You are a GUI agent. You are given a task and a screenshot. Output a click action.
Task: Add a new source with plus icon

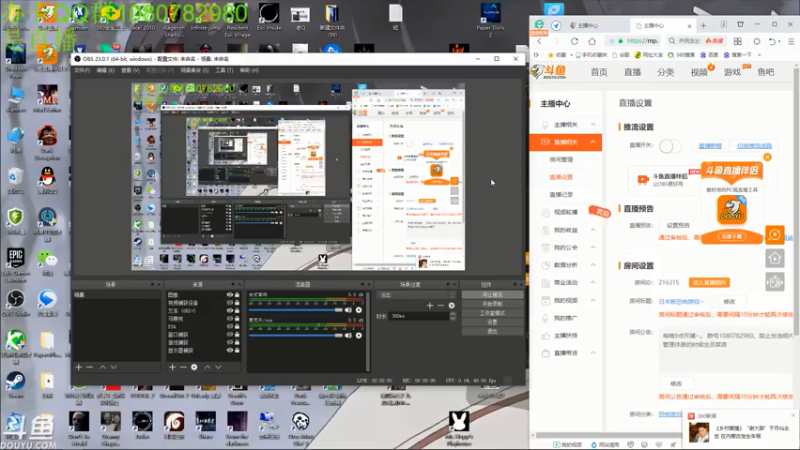click(172, 367)
